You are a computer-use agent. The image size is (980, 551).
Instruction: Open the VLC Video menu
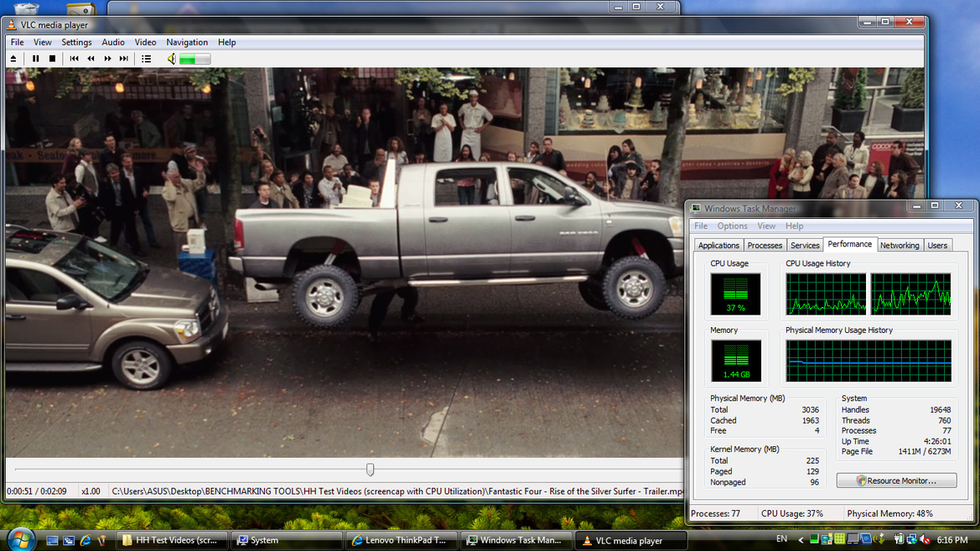[145, 43]
